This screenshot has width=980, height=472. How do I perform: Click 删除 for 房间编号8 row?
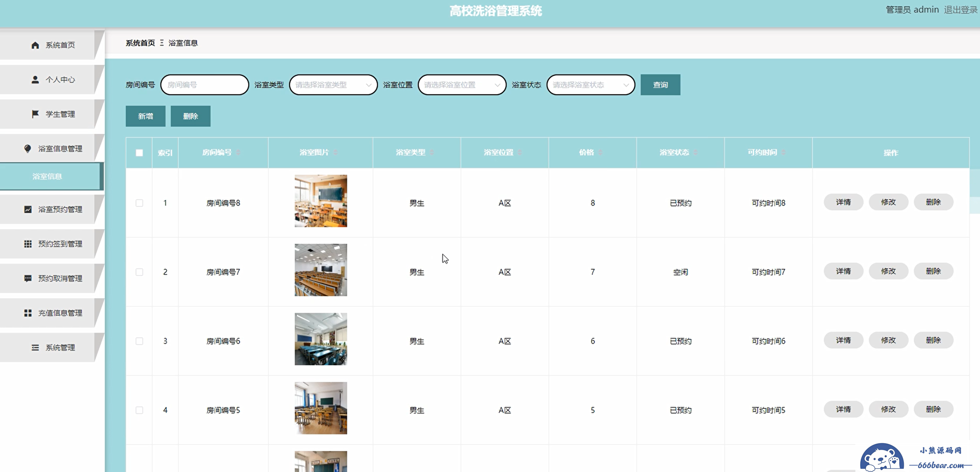[934, 202]
